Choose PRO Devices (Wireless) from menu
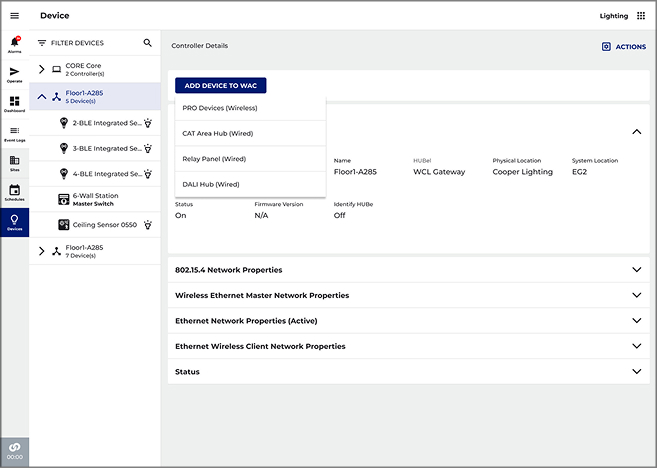 tap(250, 108)
